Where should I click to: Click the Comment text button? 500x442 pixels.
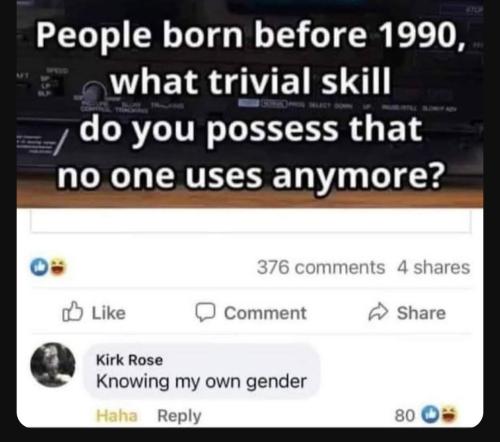click(x=265, y=313)
